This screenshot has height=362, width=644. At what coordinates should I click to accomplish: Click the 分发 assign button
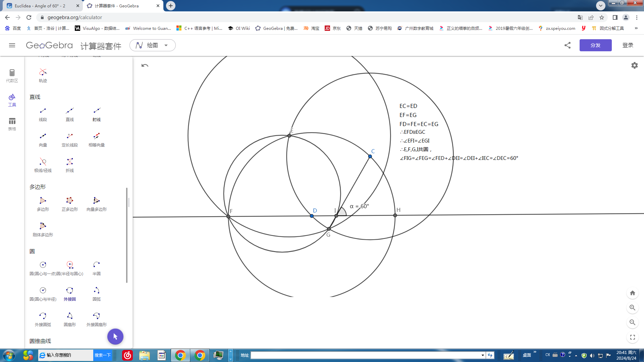pyautogui.click(x=595, y=45)
